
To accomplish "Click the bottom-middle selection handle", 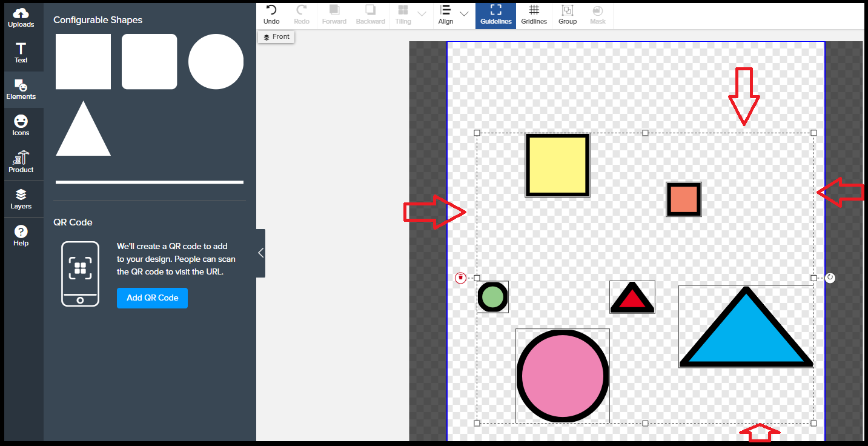I will [x=645, y=423].
